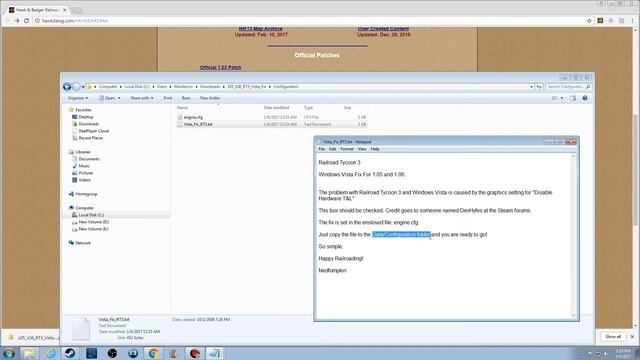Open New Volume (E:) drive
Image resolution: width=640 pixels, height=360 pixels.
pos(93,229)
